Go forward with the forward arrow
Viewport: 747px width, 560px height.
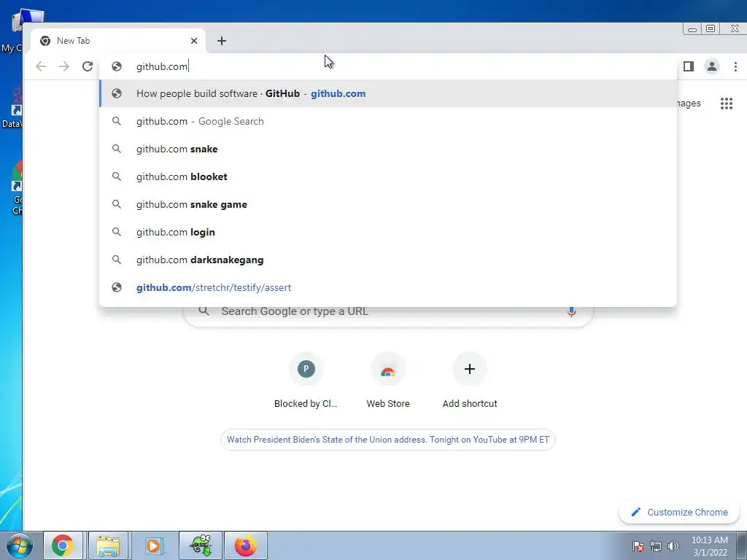tap(64, 66)
